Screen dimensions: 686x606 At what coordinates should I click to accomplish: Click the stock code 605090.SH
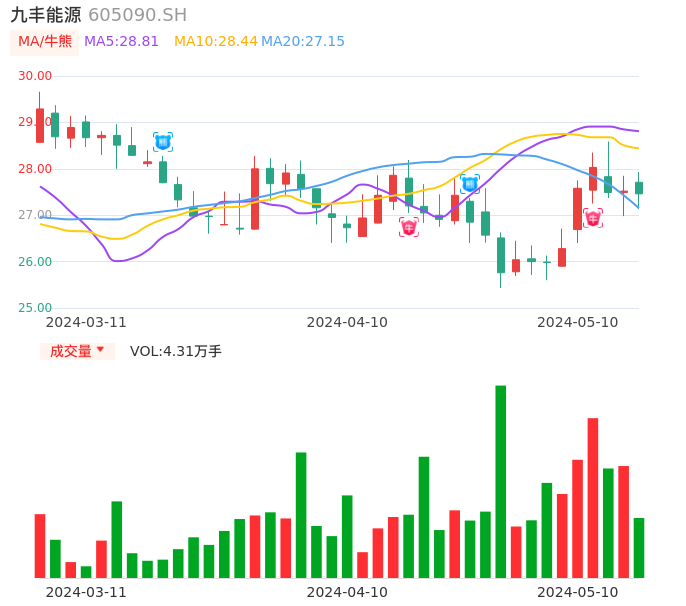pos(137,15)
